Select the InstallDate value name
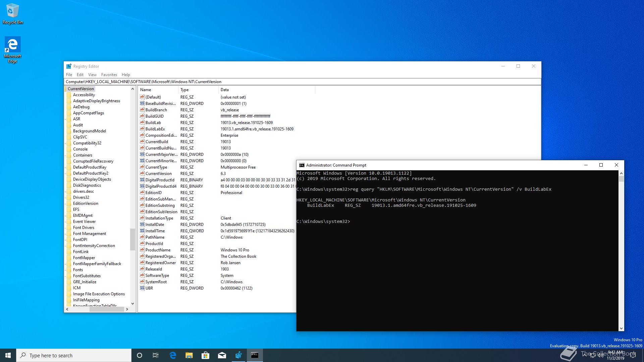This screenshot has height=362, width=644. point(155,225)
